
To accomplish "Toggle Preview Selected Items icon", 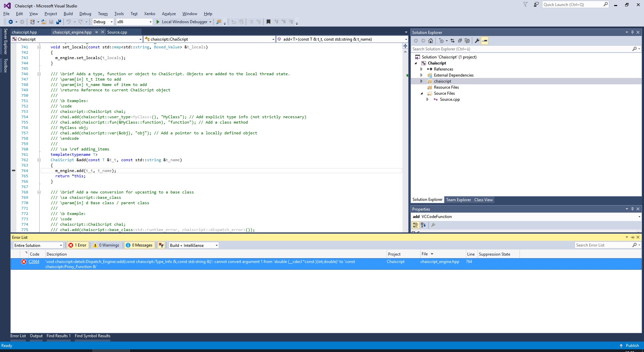I will pos(485,41).
